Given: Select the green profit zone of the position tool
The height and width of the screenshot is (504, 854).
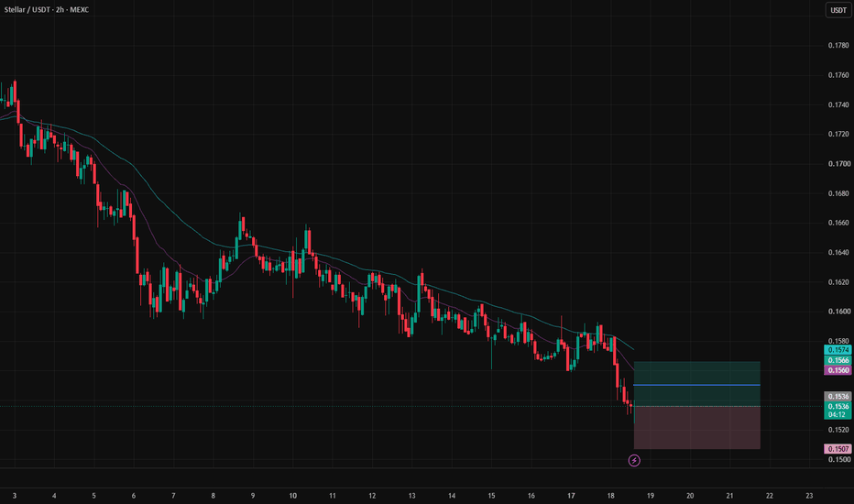Looking at the screenshot, I should click(696, 384).
